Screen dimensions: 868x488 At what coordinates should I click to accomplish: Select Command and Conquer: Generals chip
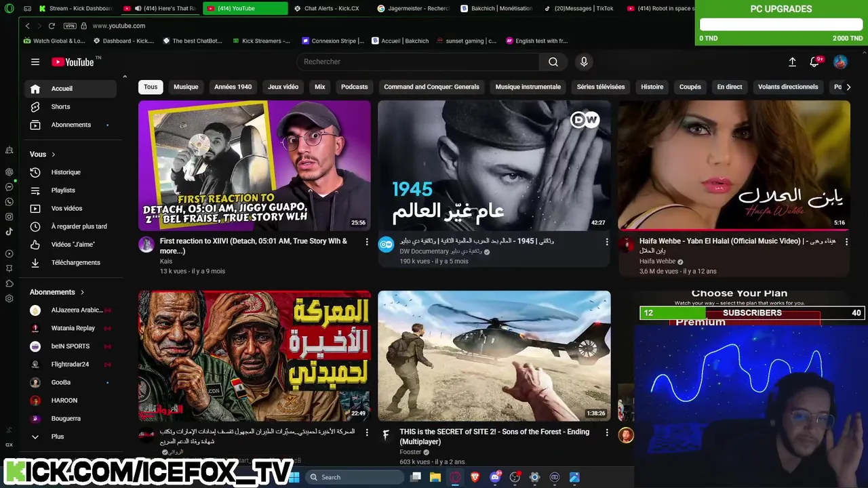(431, 87)
